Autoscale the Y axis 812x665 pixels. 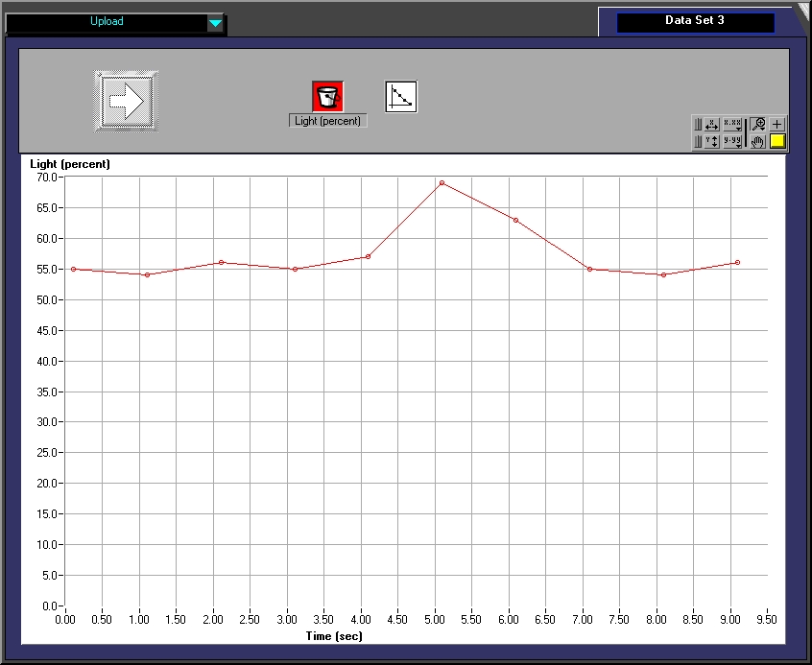[711, 141]
